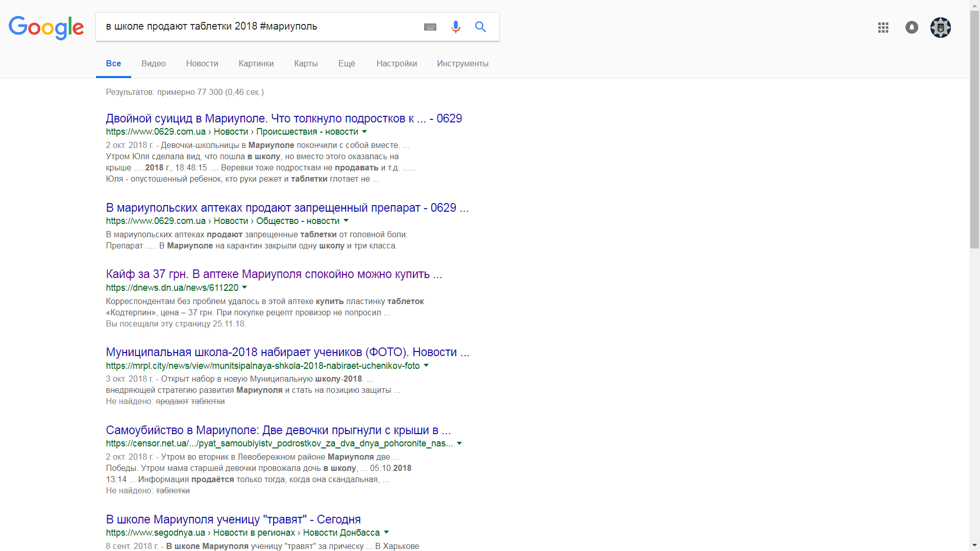The image size is (980, 551).
Task: Select the Все results tab
Action: 113,64
